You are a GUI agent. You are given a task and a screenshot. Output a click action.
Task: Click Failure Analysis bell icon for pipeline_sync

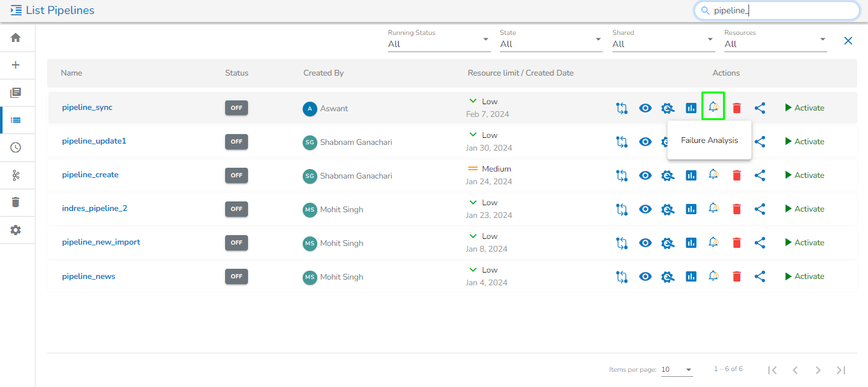point(713,107)
